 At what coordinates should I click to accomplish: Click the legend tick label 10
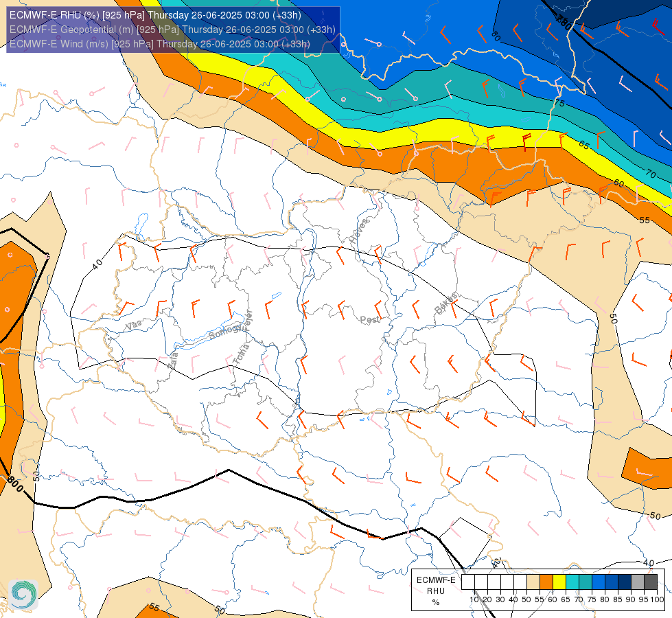click(x=474, y=599)
